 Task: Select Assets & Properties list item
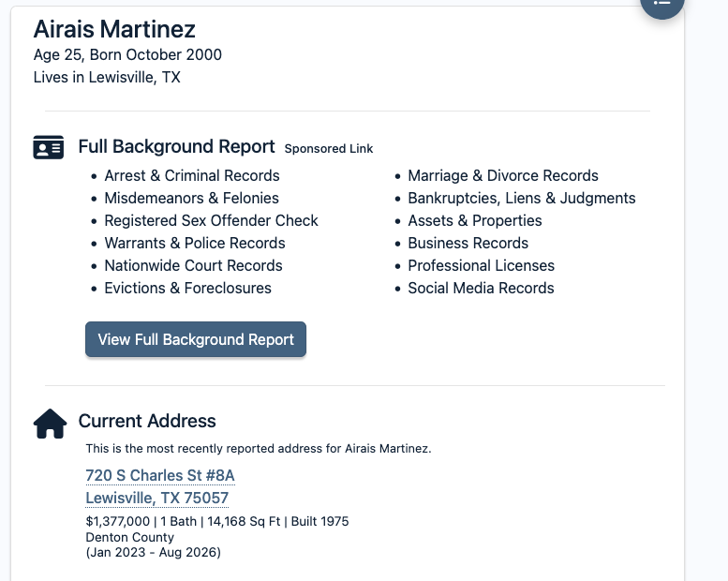[474, 220]
